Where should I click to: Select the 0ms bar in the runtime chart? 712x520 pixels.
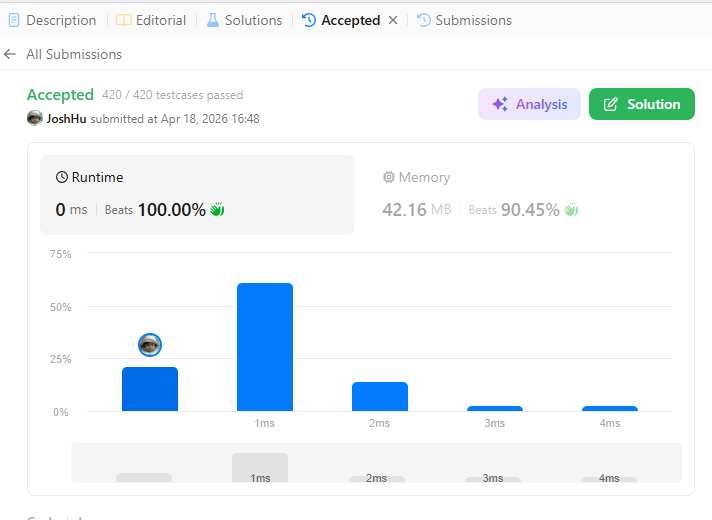(150, 389)
